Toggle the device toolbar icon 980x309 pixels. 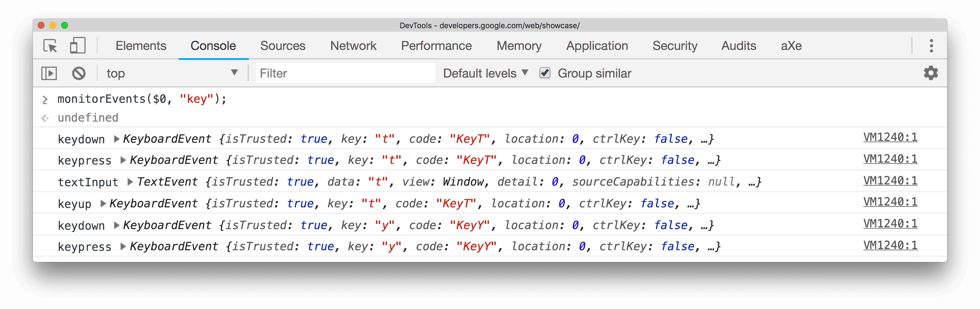[78, 46]
